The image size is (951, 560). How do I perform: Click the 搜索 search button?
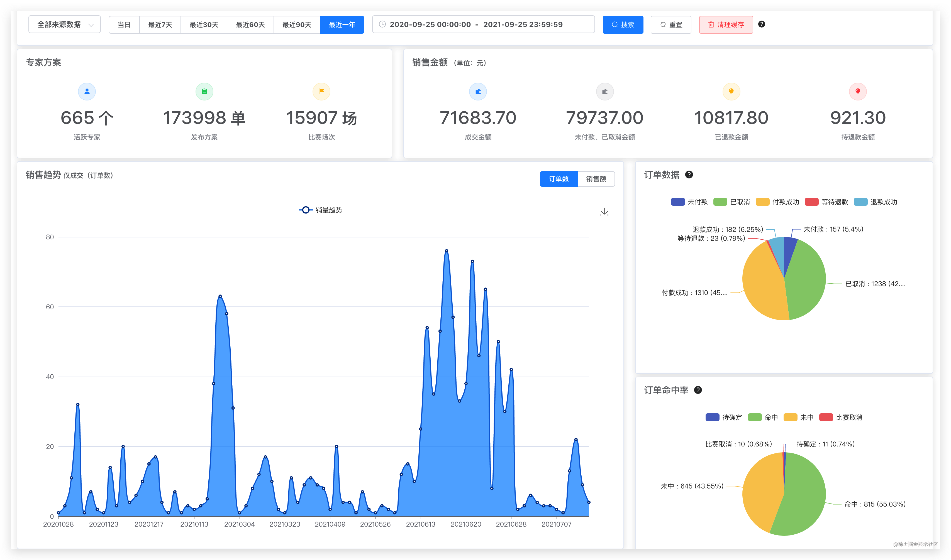coord(623,24)
